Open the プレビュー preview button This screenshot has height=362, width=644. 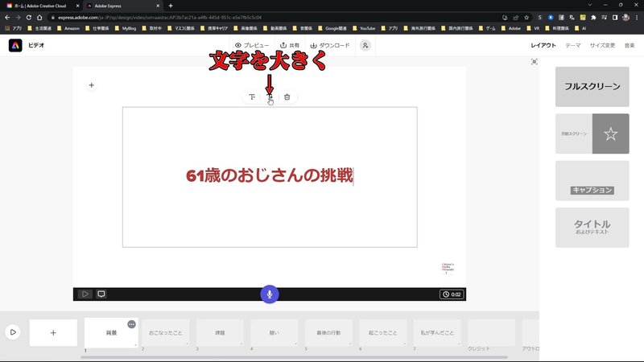[x=252, y=45]
